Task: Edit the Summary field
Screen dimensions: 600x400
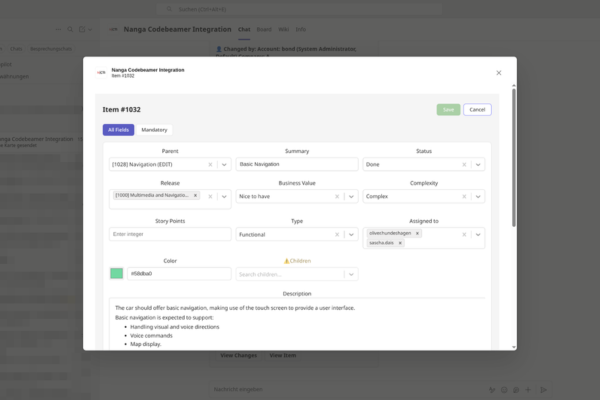Action: tap(297, 164)
